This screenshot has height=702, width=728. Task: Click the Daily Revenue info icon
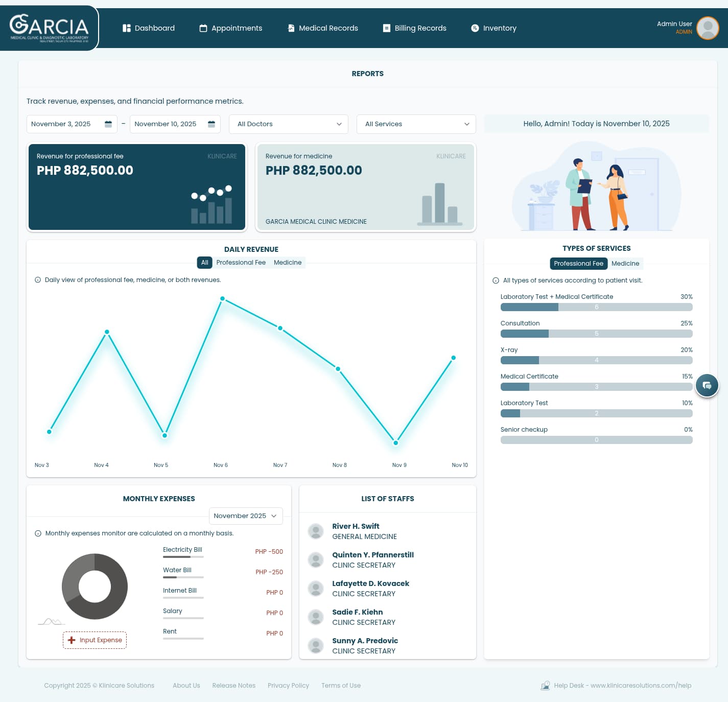pyautogui.click(x=38, y=280)
